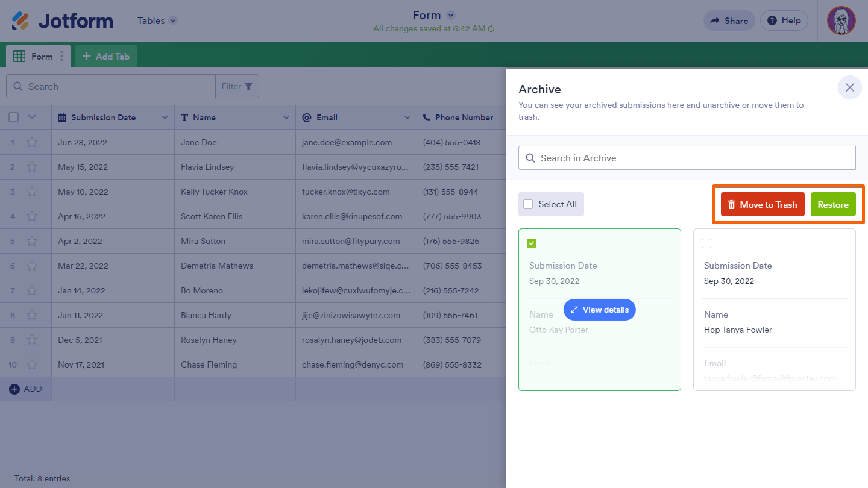Click the Jun 28, 2022 date cell

113,142
